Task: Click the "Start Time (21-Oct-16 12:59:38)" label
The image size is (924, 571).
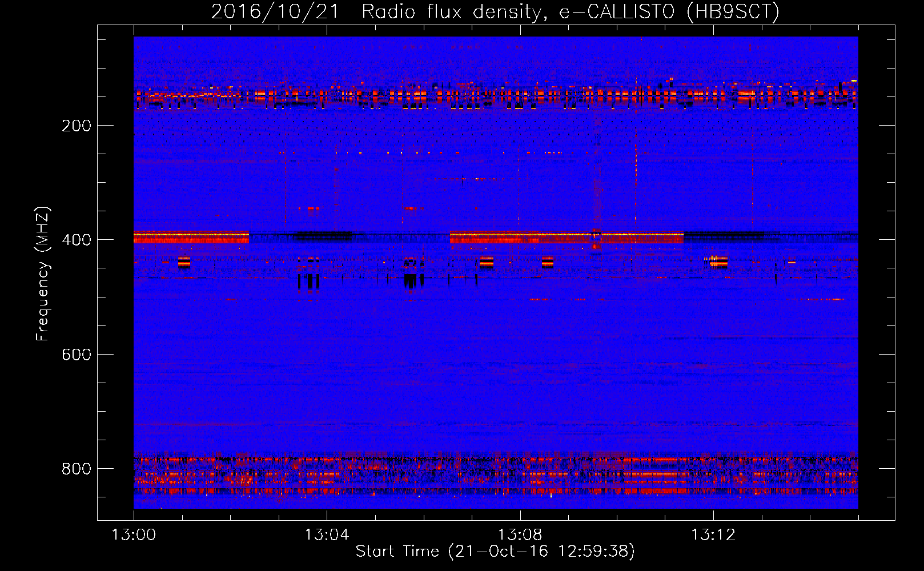Action: point(495,552)
